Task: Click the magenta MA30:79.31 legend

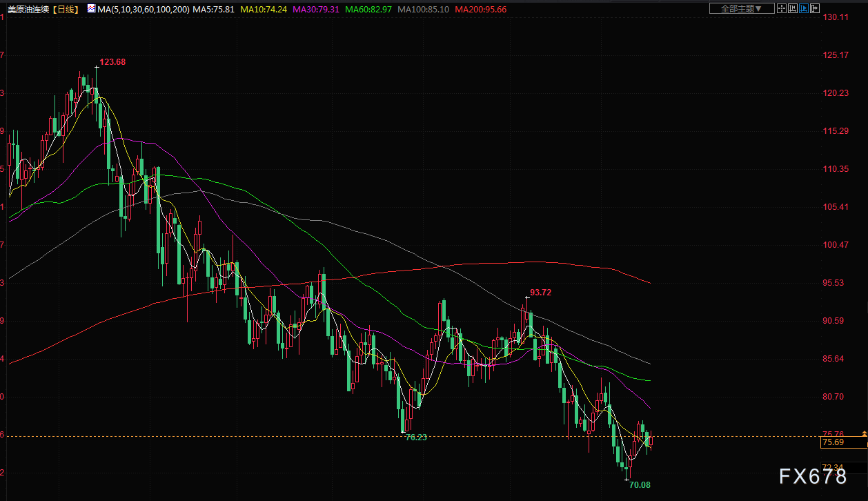Action: point(316,10)
